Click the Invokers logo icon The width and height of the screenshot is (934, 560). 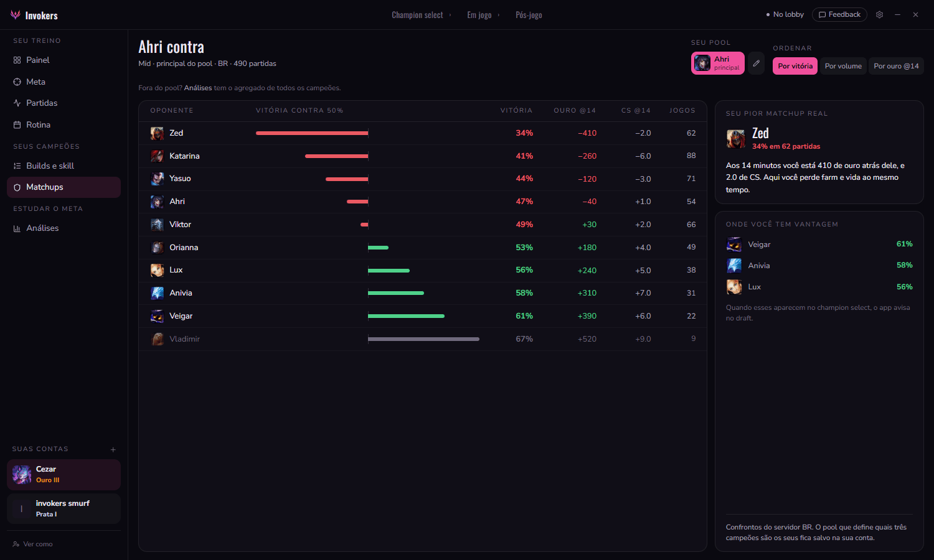16,15
